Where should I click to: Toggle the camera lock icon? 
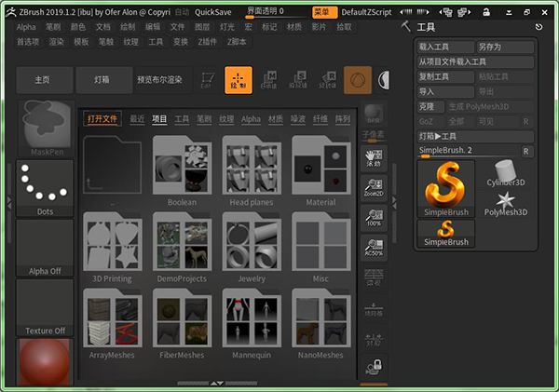(374, 367)
